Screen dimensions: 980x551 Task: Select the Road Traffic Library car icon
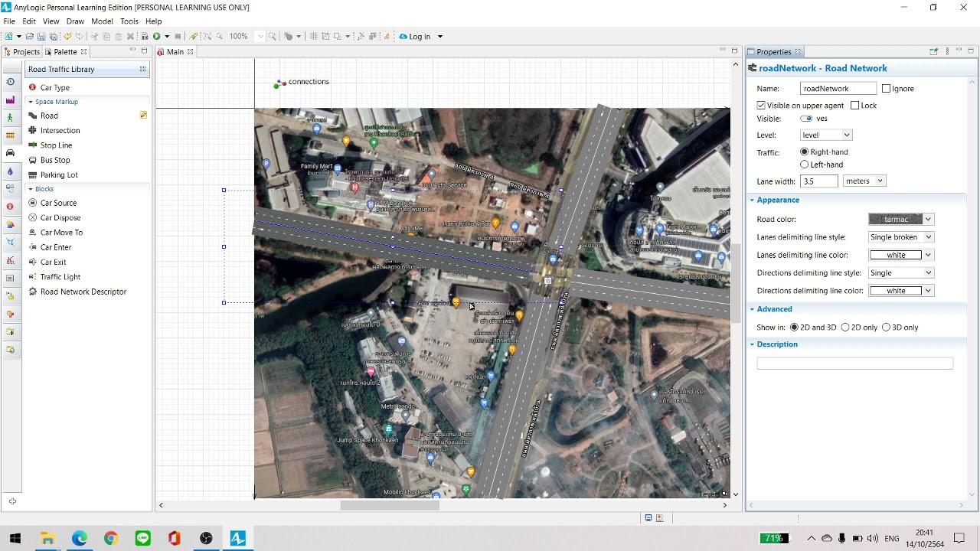tap(10, 153)
